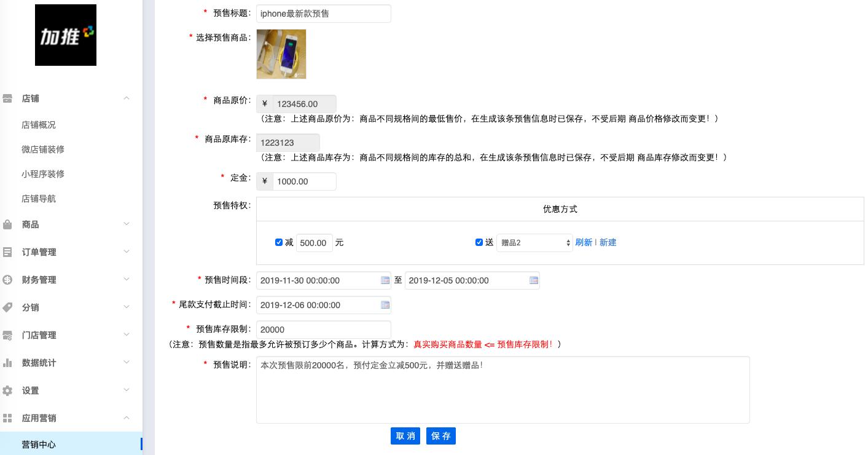Focus the 预售标题 input field
The width and height of the screenshot is (868, 455).
click(x=324, y=14)
